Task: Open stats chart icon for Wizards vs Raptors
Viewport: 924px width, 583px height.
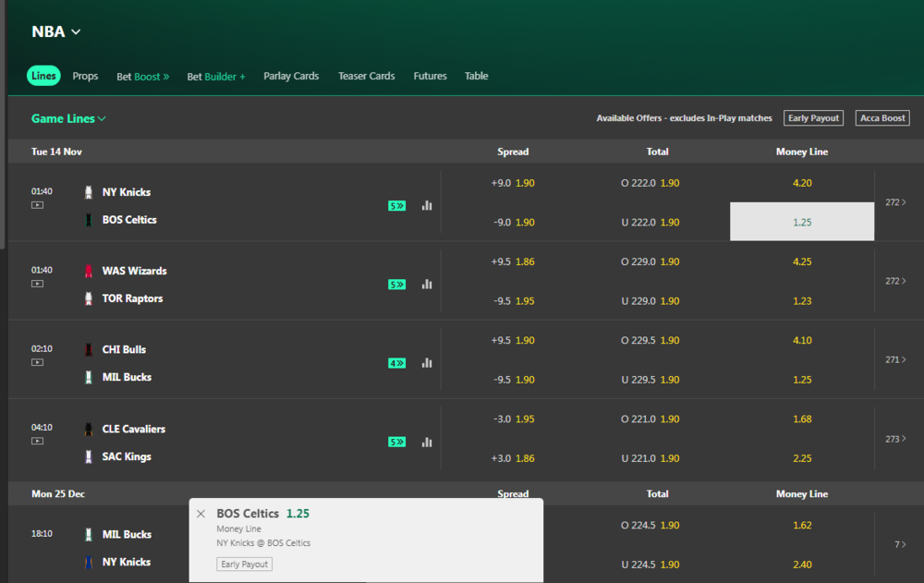Action: [427, 285]
